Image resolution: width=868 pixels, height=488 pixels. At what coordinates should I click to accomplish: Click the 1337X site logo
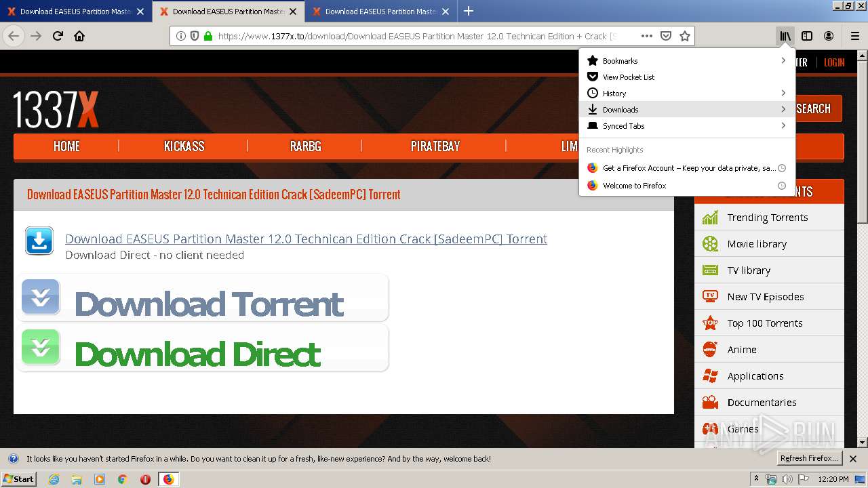pos(56,110)
